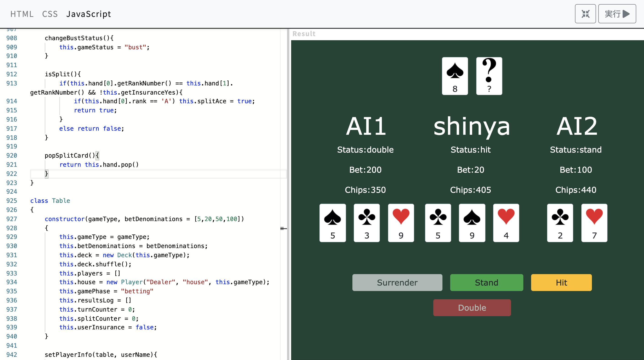Image resolution: width=644 pixels, height=360 pixels.
Task: Click the 'popSplitCard(){' code line
Action: 72,155
